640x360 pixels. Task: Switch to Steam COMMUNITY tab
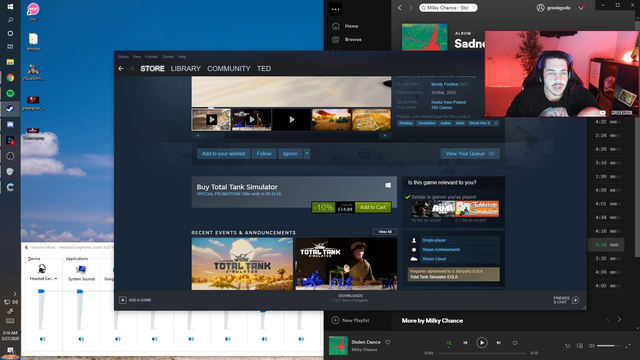229,69
